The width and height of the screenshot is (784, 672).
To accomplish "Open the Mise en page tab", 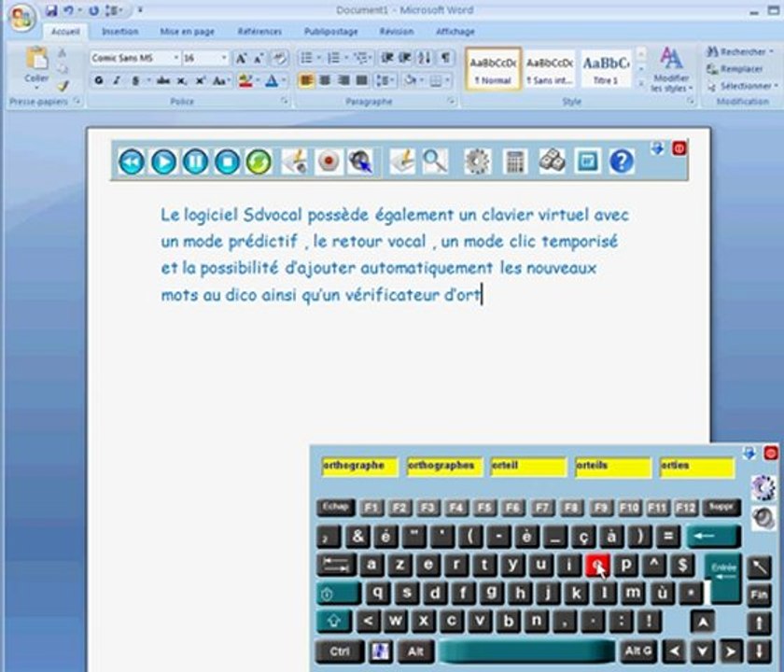I will click(187, 32).
